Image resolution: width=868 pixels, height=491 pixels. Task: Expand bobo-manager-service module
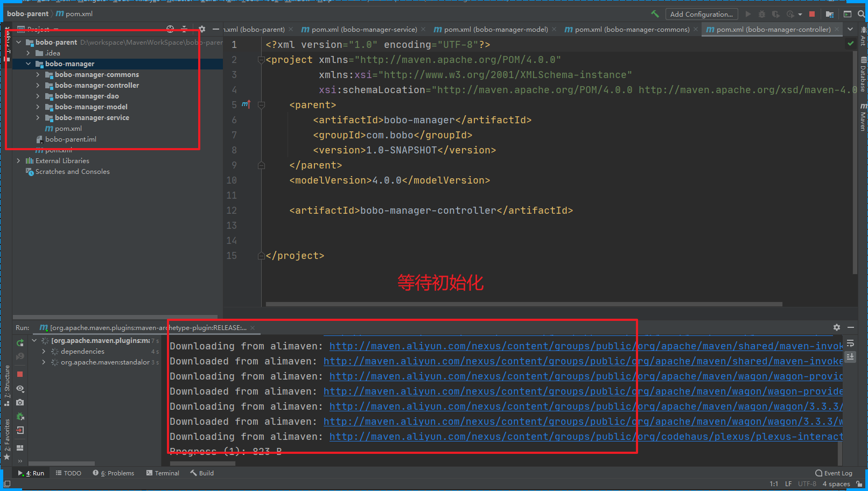coord(38,117)
